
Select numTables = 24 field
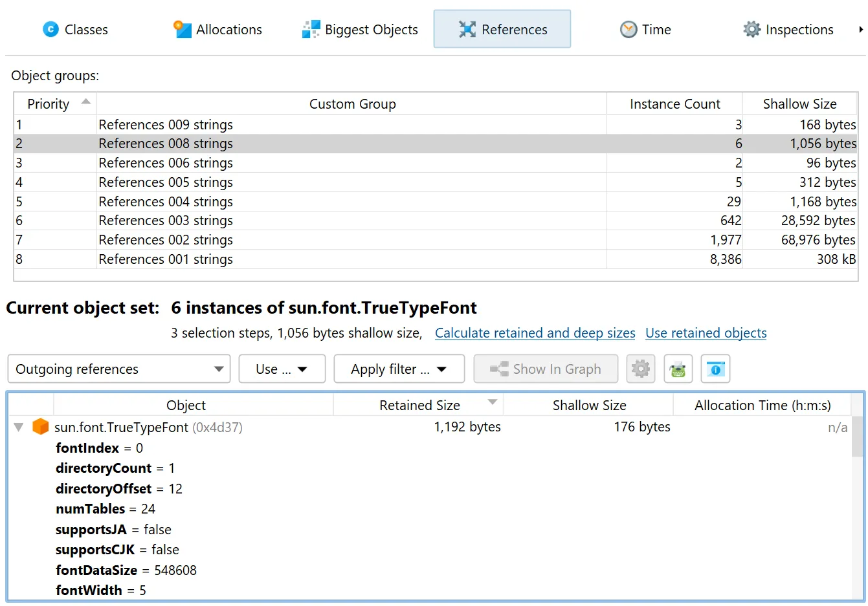[x=106, y=509]
